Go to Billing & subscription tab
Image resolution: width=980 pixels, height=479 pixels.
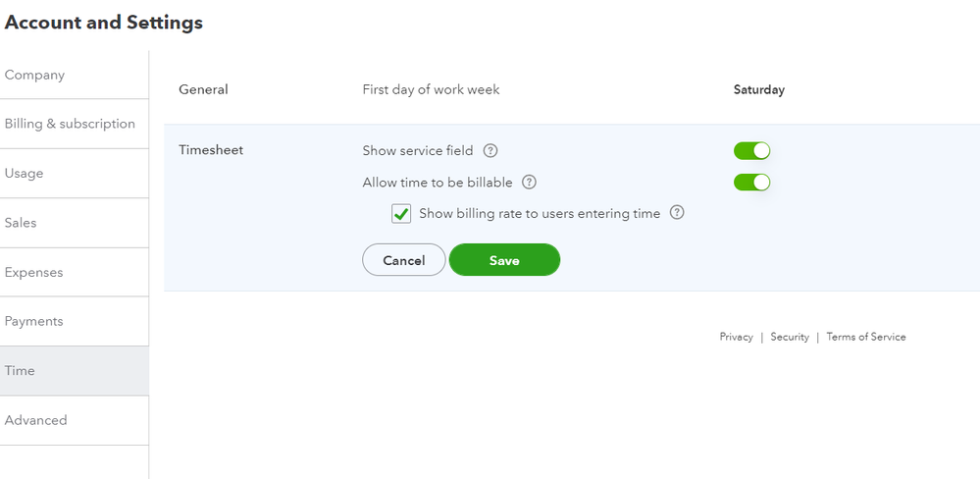tap(70, 124)
